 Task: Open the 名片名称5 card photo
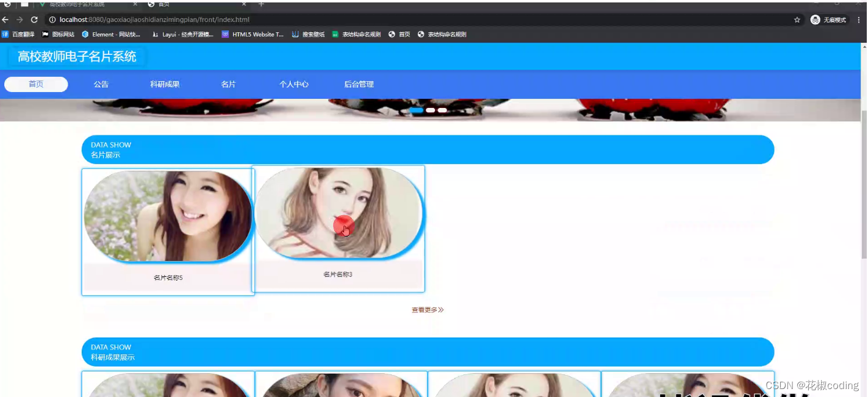168,216
